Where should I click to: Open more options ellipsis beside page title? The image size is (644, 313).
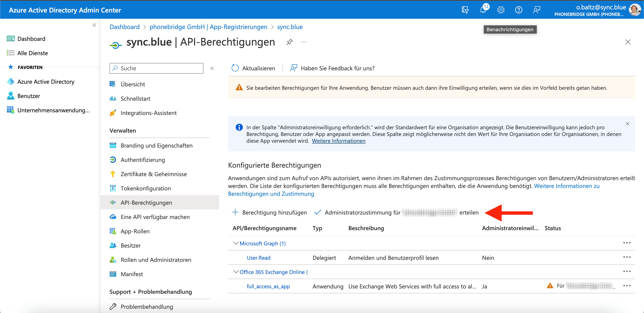click(304, 42)
